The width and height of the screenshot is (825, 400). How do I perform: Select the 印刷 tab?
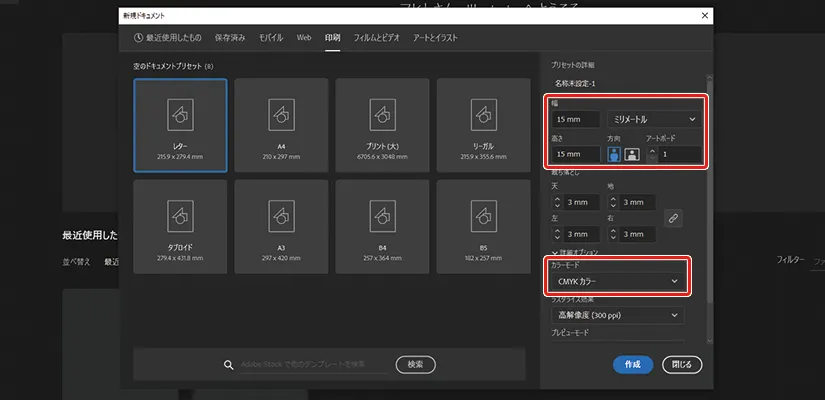(x=333, y=37)
